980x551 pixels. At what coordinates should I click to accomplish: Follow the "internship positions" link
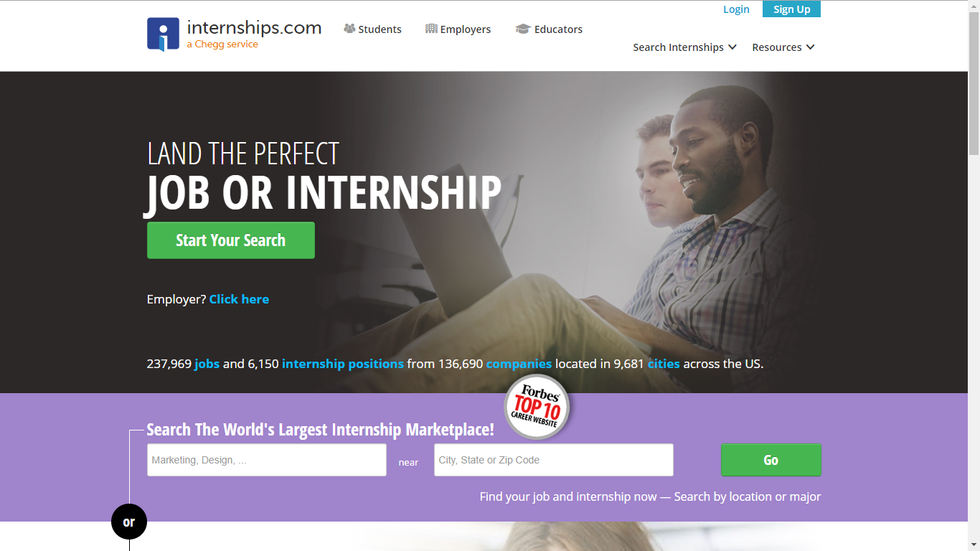click(x=342, y=364)
